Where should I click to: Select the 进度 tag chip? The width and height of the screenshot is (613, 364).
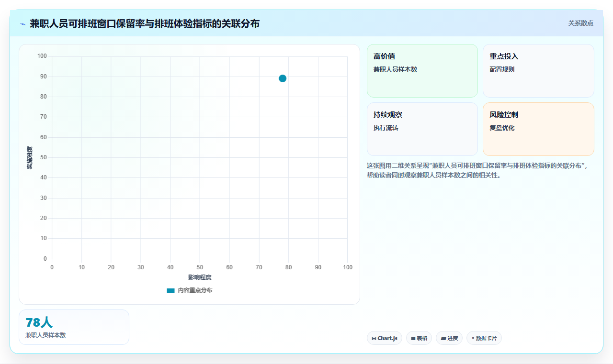[449, 338]
